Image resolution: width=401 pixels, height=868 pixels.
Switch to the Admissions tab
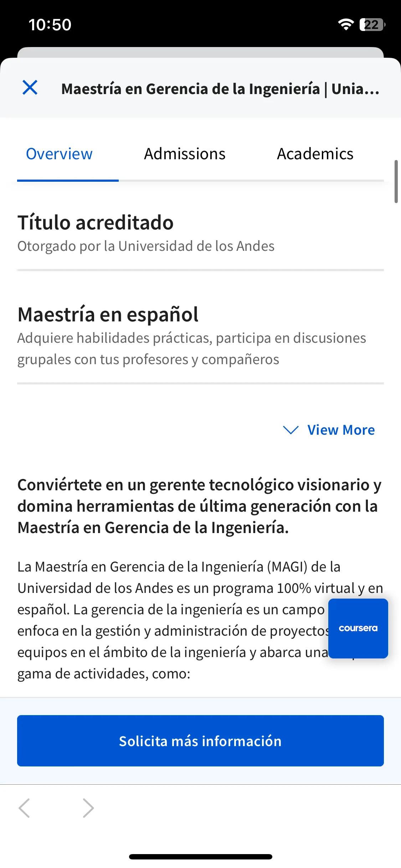click(x=185, y=154)
